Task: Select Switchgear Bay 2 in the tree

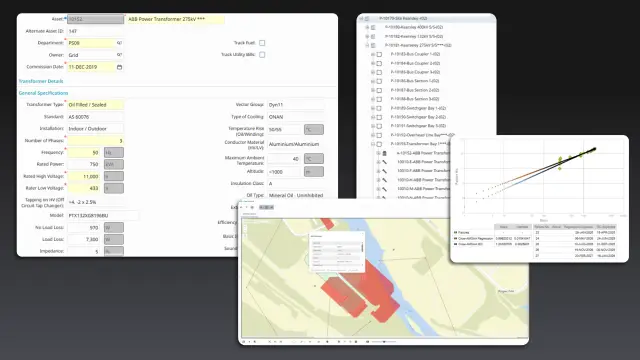Action: click(418, 117)
